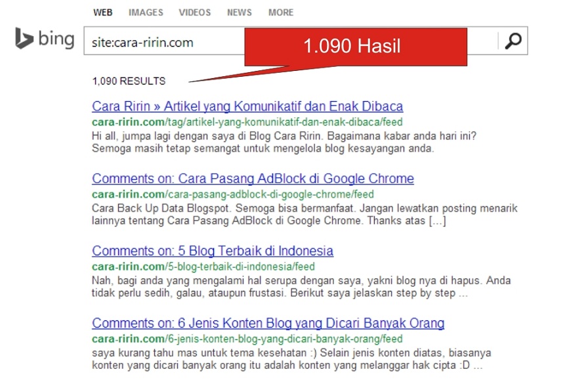Viewport: 588px width, 386px height.
Task: Click the site:cara-ririn.com search field
Action: tap(291, 41)
